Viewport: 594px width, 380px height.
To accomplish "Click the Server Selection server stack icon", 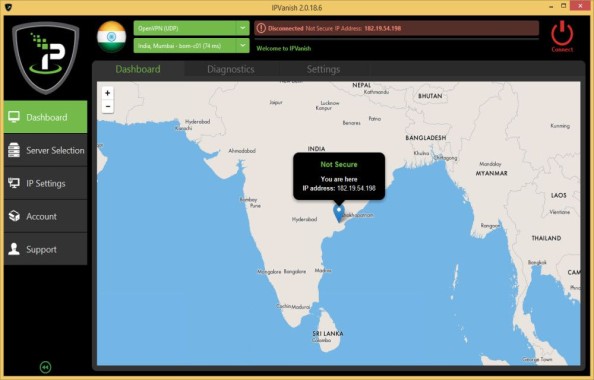I will pyautogui.click(x=14, y=150).
